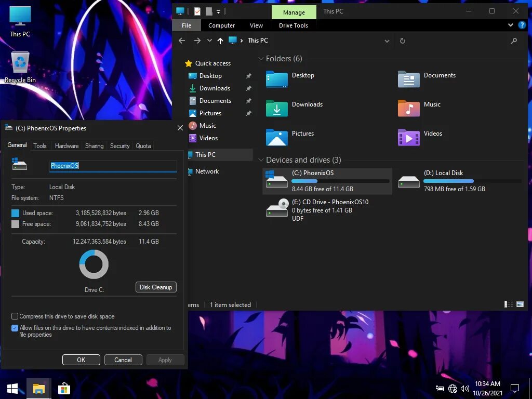Switch to Hardware tab in Properties
This screenshot has width=532, height=399.
point(66,146)
